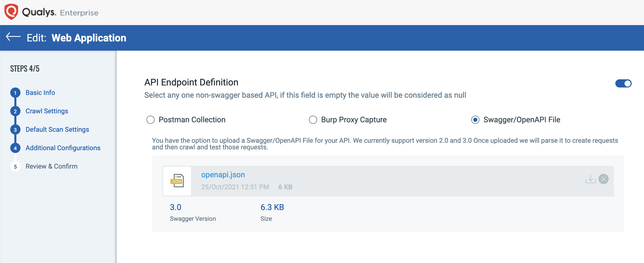Screen dimensions: 644x263
Task: Jump to Review & Confirm step
Action: (51, 166)
